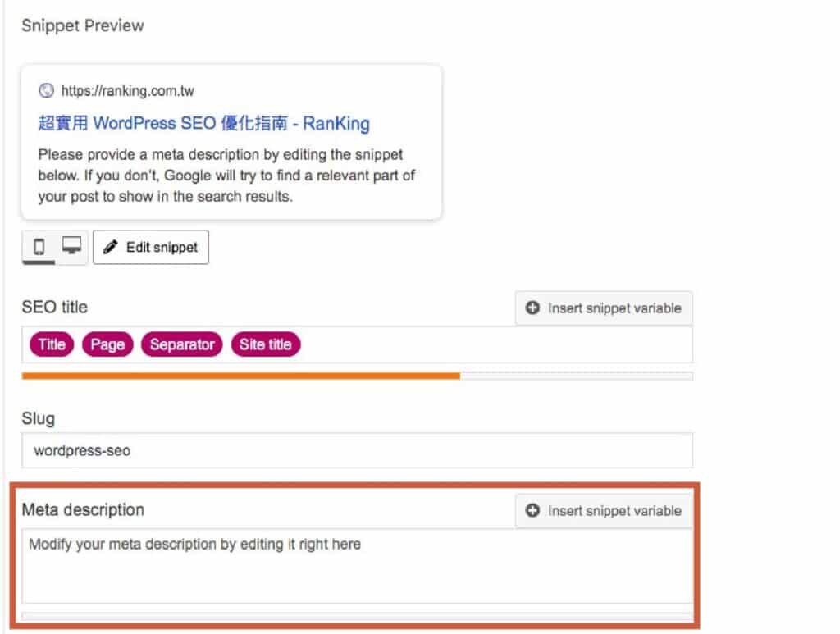840x634 pixels.
Task: Click the Slug input field
Action: pyautogui.click(x=357, y=450)
